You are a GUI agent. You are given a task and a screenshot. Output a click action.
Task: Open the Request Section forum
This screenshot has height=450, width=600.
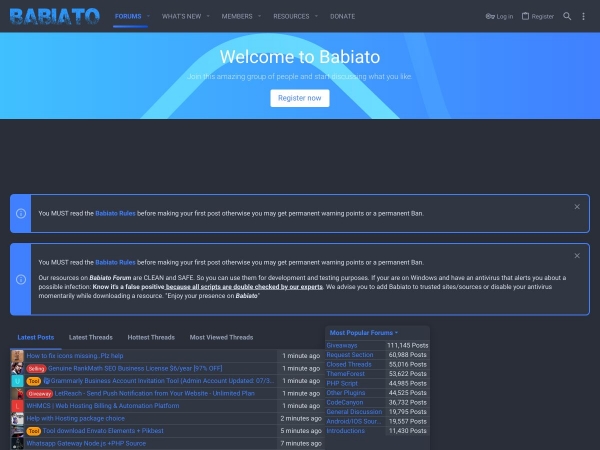350,355
